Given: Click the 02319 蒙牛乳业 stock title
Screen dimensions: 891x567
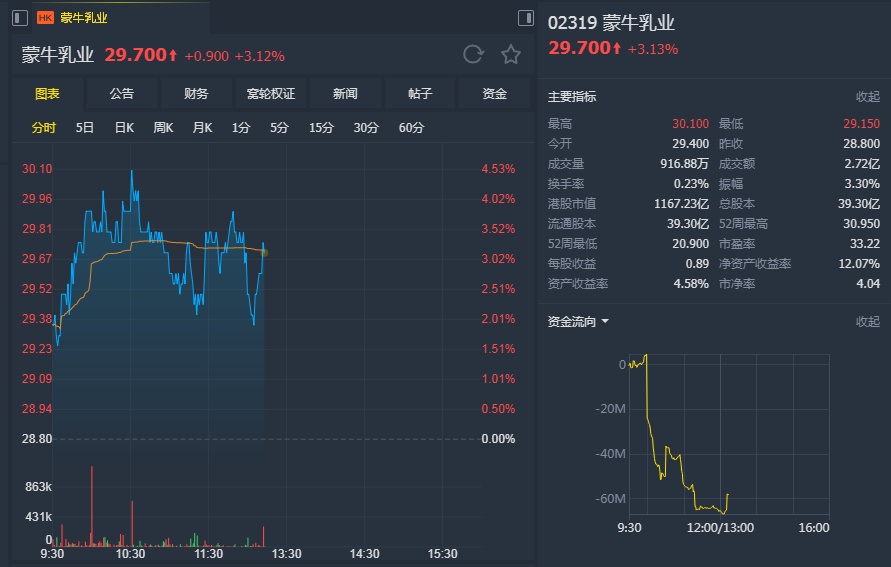Looking at the screenshot, I should tap(609, 23).
